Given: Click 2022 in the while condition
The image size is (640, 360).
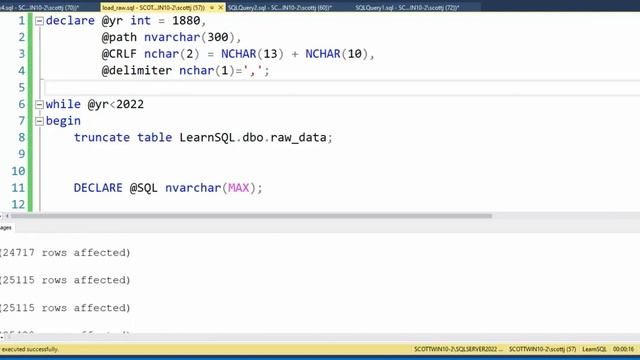Looking at the screenshot, I should tap(130, 104).
